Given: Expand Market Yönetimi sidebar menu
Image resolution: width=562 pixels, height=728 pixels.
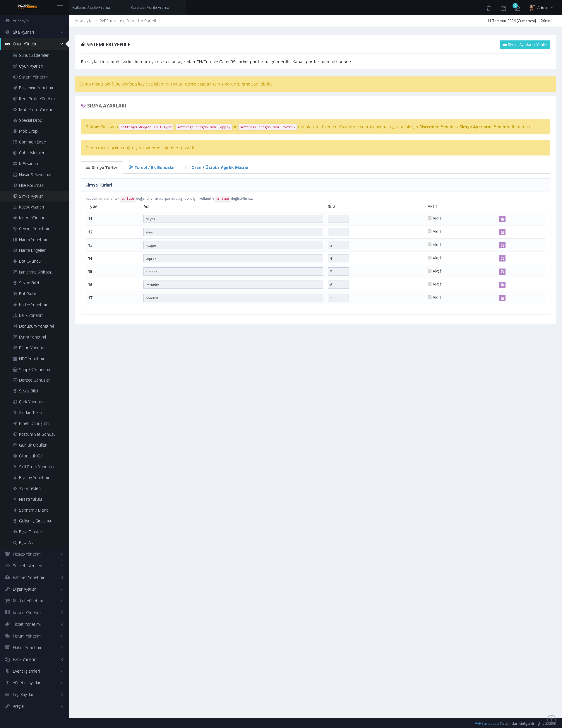Looking at the screenshot, I should [x=34, y=601].
